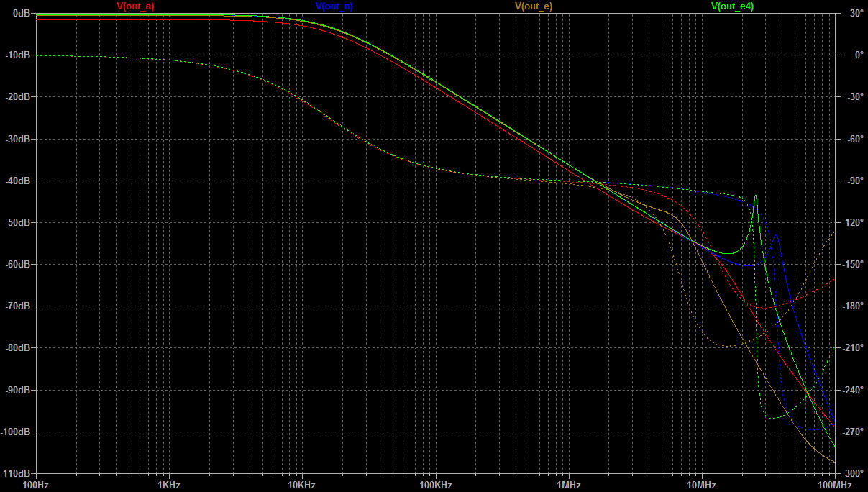Click the -70dB magnitude axis label

pyautogui.click(x=17, y=306)
